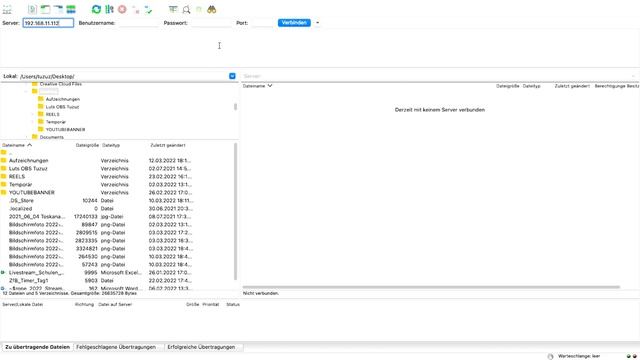Viewport: 640px width, 360px height.
Task: Select the .localized file row
Action: coord(117,209)
